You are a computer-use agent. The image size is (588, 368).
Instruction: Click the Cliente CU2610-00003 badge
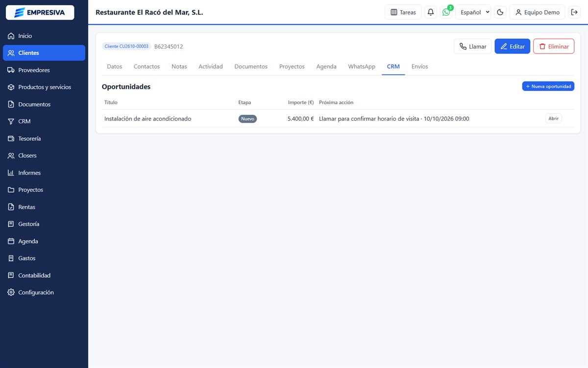[126, 47]
